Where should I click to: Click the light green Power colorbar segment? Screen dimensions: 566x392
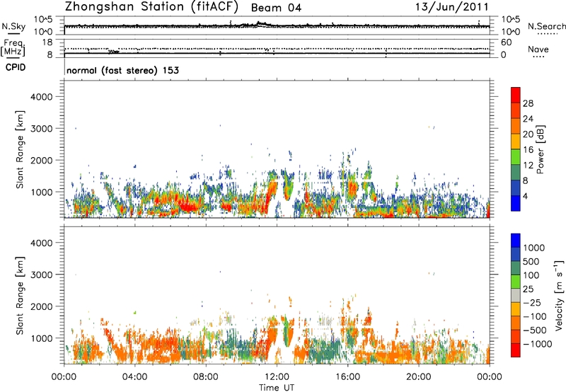[x=516, y=157]
